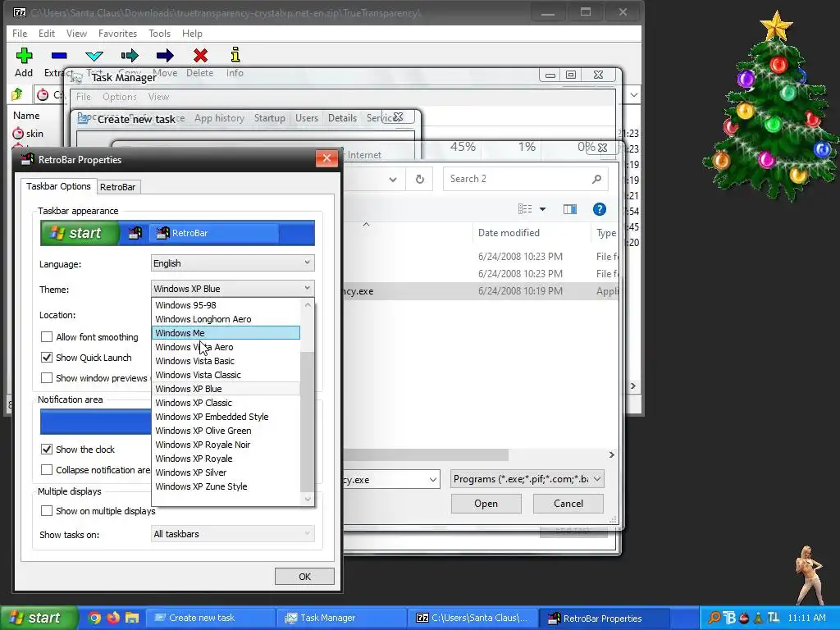Image resolution: width=840 pixels, height=630 pixels.
Task: Click the RetroBar icon in the taskbar preview
Action: click(x=135, y=233)
